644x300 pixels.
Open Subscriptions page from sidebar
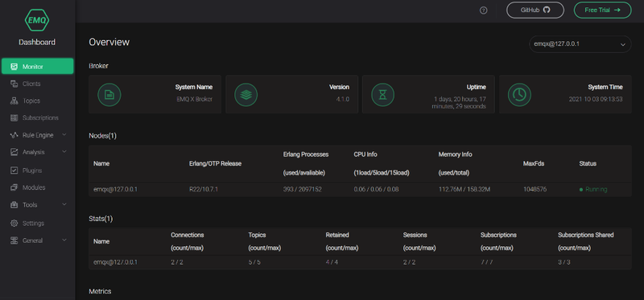(x=37, y=117)
